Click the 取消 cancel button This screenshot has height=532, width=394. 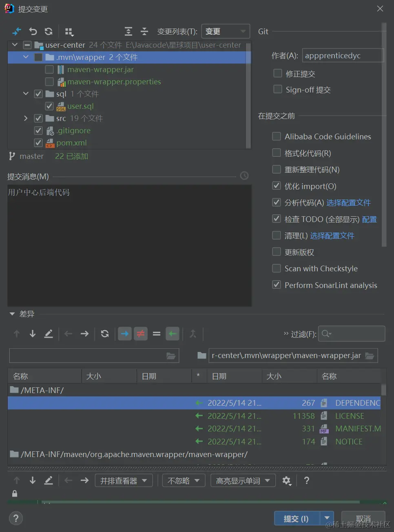(363, 518)
